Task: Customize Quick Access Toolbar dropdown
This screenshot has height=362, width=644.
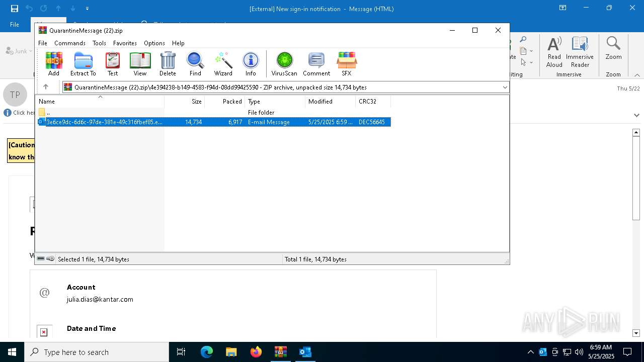Action: 88,9
